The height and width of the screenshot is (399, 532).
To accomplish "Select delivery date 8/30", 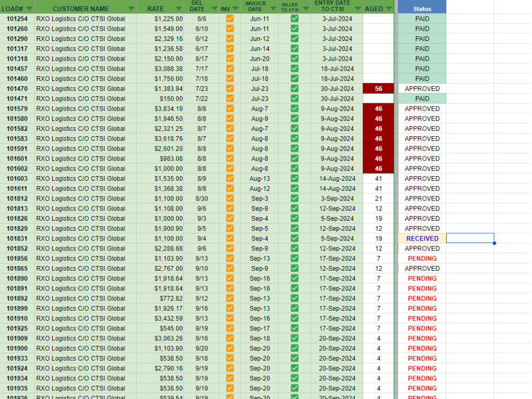I will pyautogui.click(x=202, y=198).
